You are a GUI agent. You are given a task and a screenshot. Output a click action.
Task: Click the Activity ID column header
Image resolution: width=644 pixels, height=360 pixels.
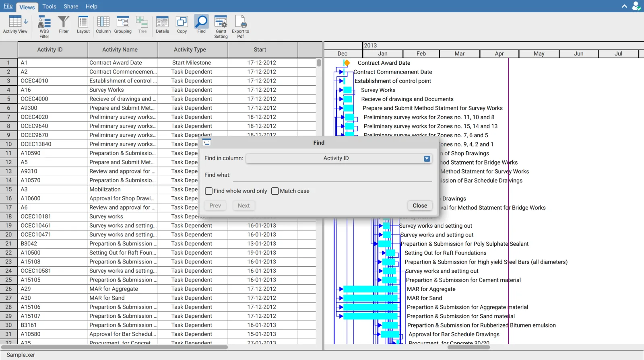53,50
